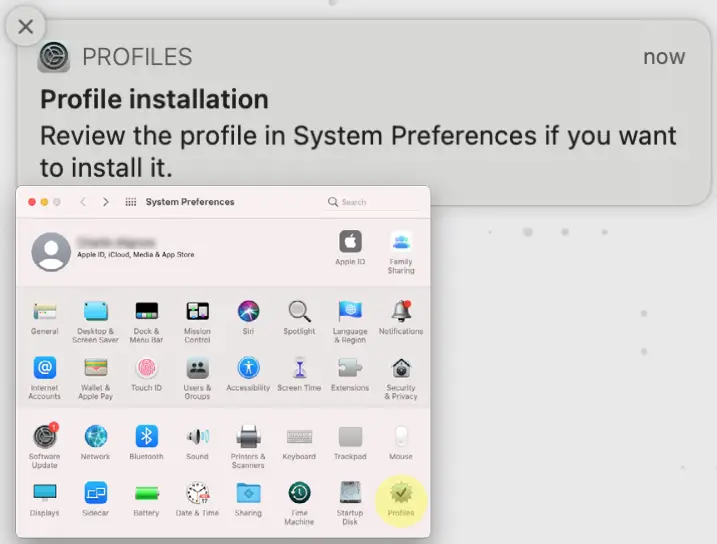Go back with the left chevron

83,202
